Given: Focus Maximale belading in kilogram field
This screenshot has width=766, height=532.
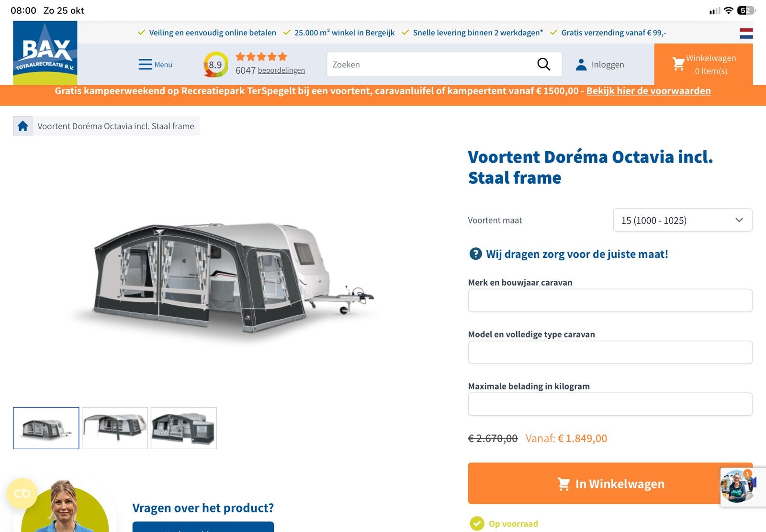Looking at the screenshot, I should 610,404.
